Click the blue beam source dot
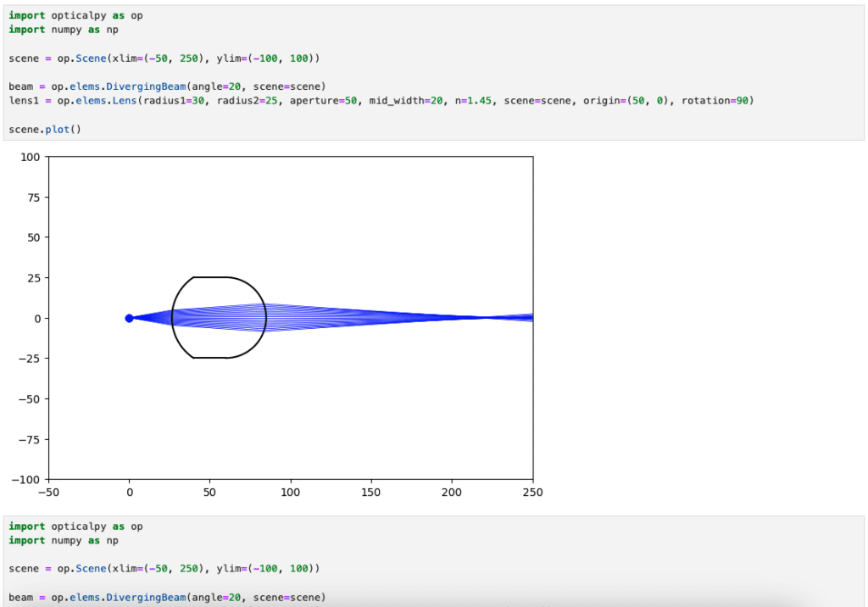 pos(129,318)
